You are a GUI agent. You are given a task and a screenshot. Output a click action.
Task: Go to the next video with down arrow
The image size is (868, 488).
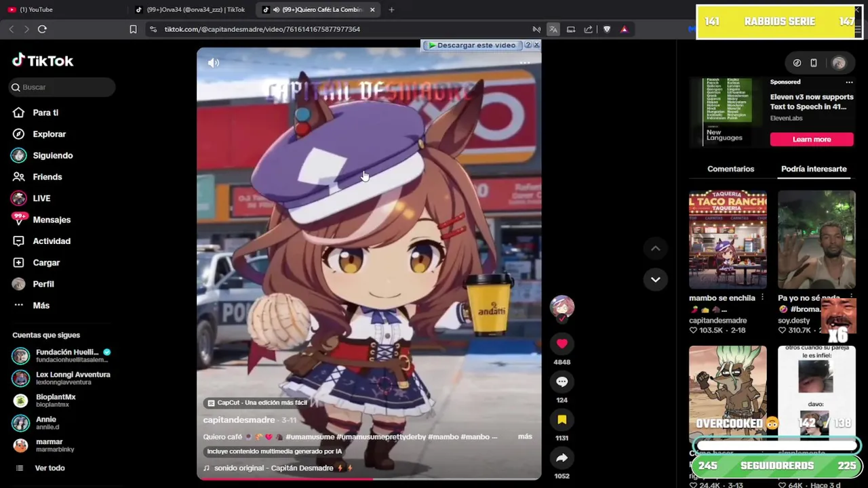pyautogui.click(x=655, y=279)
